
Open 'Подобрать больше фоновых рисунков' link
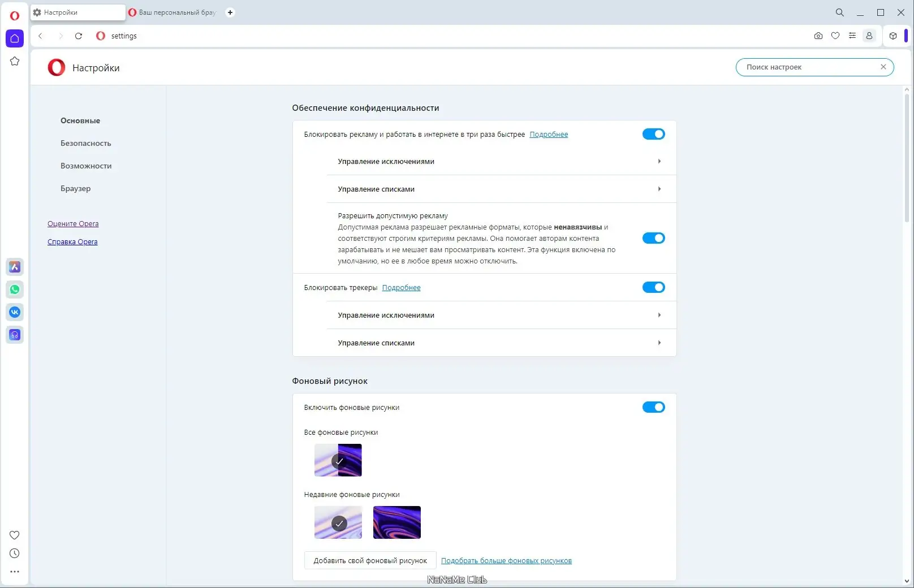click(506, 561)
